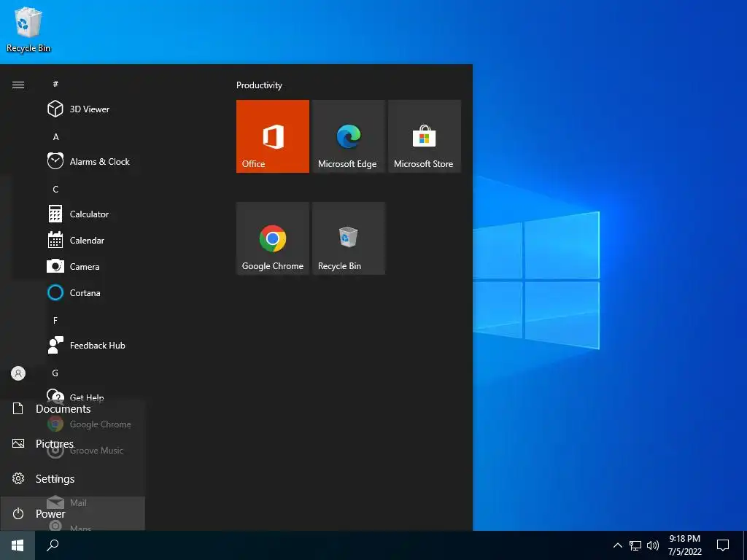Open taskbar search magnifier
This screenshot has width=747, height=560.
click(53, 545)
